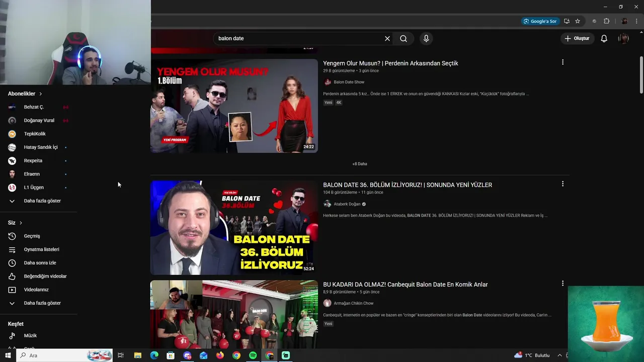Go to Ataberk Doğan channel
This screenshot has width=644, height=362.
click(347, 204)
